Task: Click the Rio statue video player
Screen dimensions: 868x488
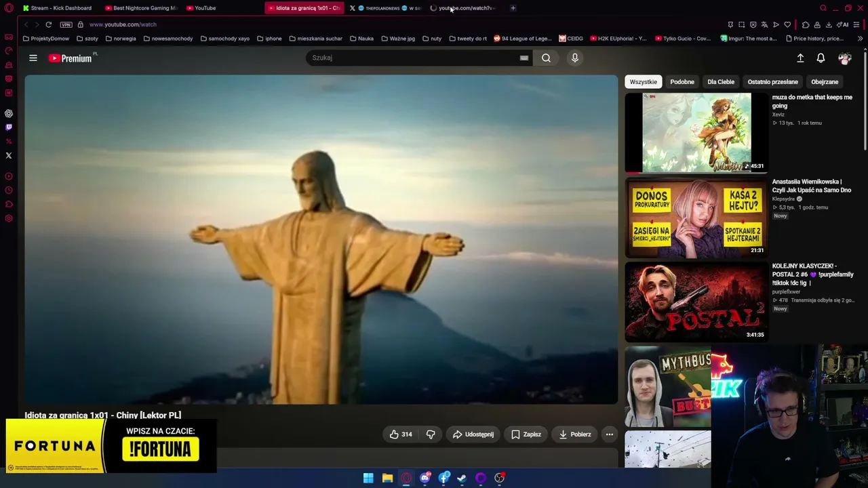Action: click(x=321, y=239)
